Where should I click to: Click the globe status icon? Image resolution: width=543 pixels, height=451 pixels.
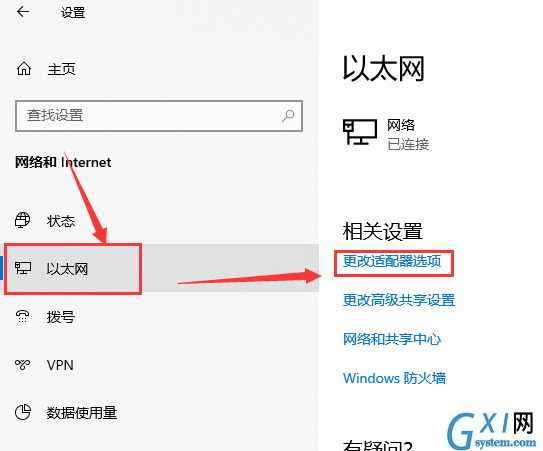tap(23, 220)
